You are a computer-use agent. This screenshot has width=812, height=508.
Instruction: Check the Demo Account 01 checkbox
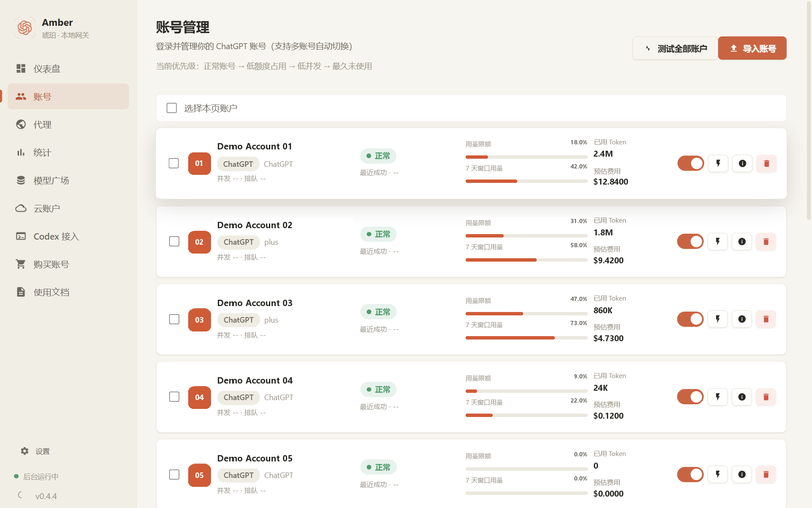174,163
